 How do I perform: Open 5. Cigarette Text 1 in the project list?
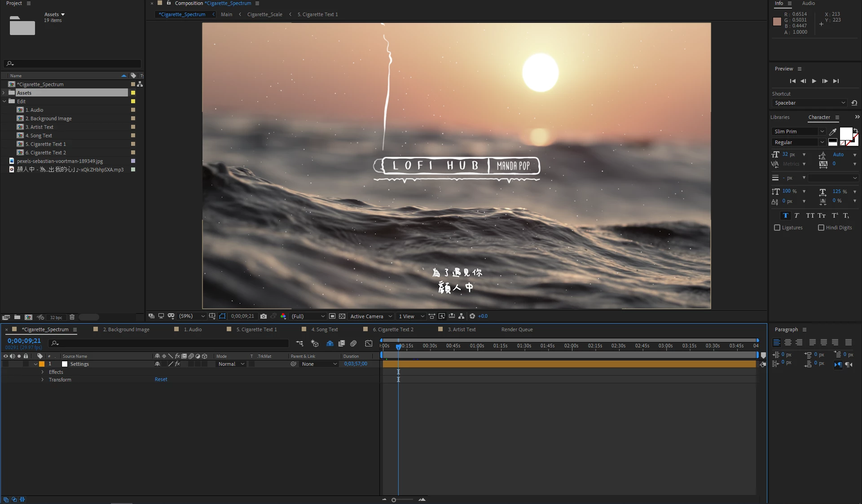pos(45,144)
